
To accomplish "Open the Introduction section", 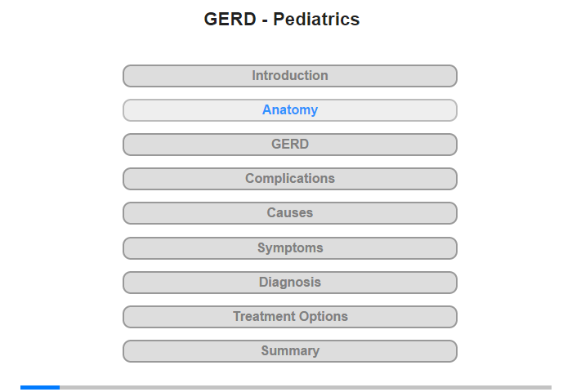I will 290,76.
